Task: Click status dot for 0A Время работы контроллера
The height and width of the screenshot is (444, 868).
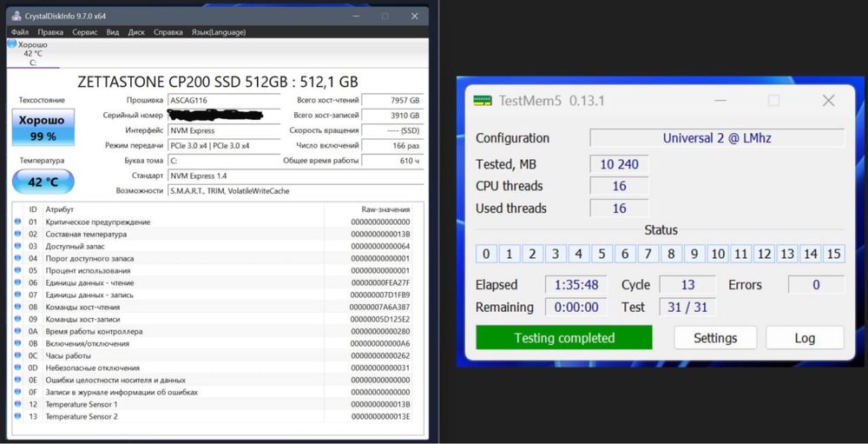Action: [x=17, y=331]
